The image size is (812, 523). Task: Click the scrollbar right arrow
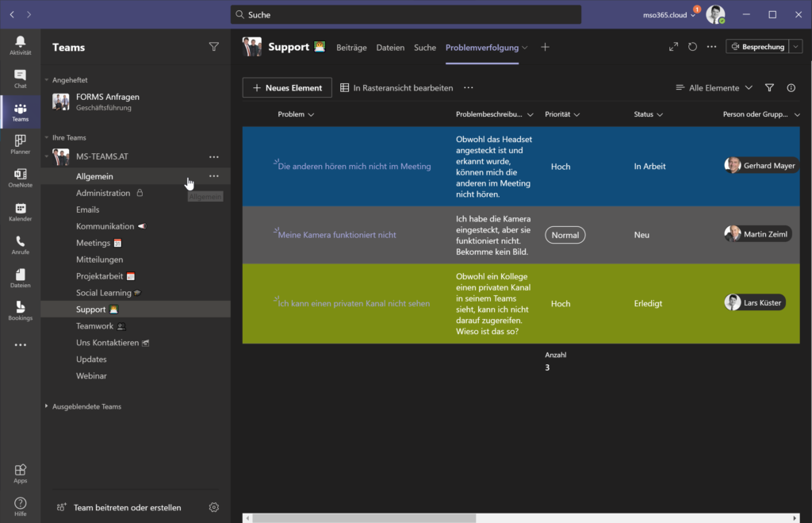pos(795,517)
